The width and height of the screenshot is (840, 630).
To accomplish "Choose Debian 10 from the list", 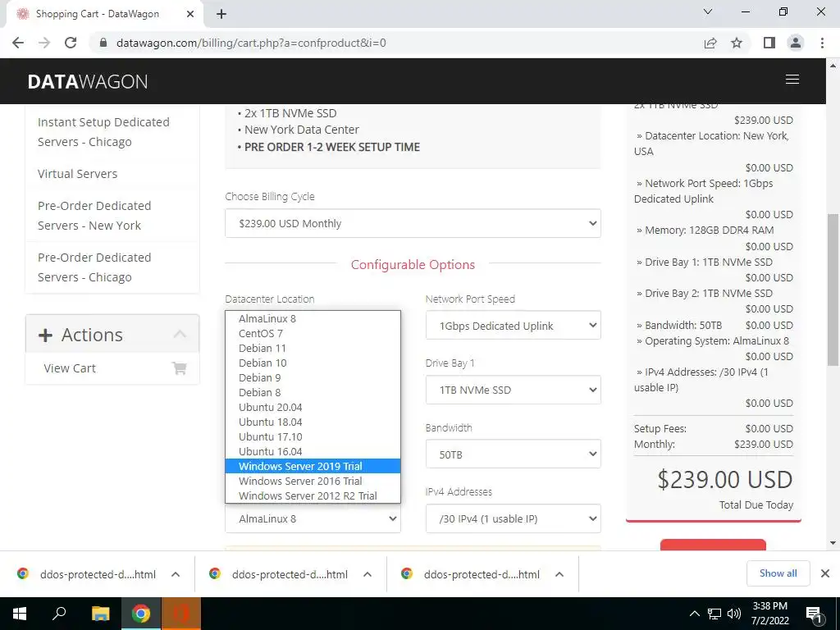I will 313,363.
